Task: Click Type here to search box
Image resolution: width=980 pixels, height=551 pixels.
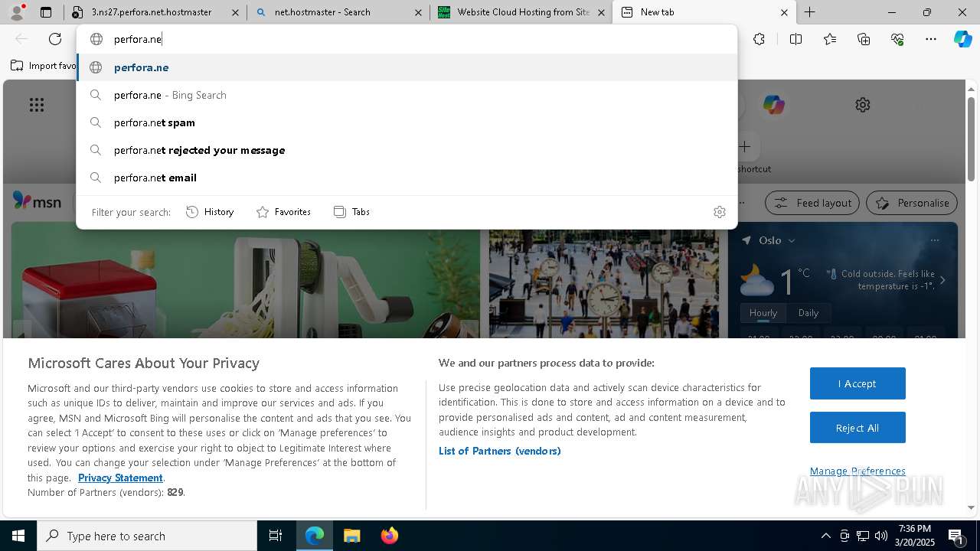Action: point(147,536)
